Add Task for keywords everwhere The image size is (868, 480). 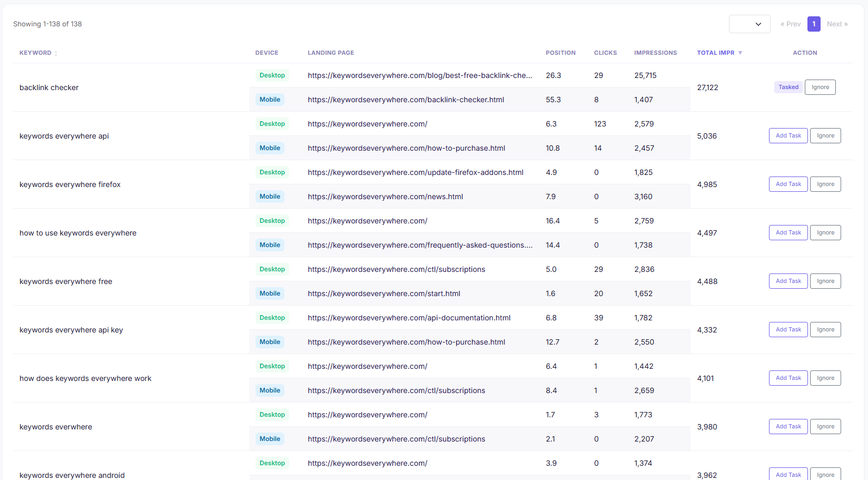[x=788, y=426]
